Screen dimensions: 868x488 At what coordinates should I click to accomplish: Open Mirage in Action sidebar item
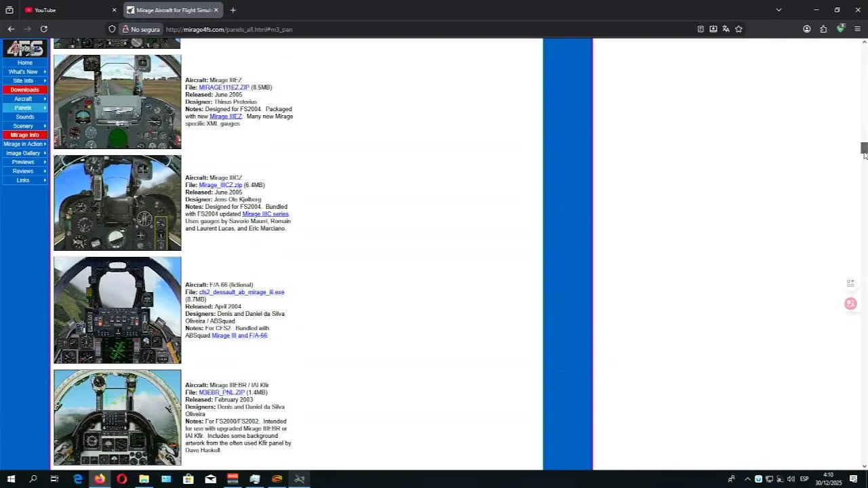coord(25,144)
